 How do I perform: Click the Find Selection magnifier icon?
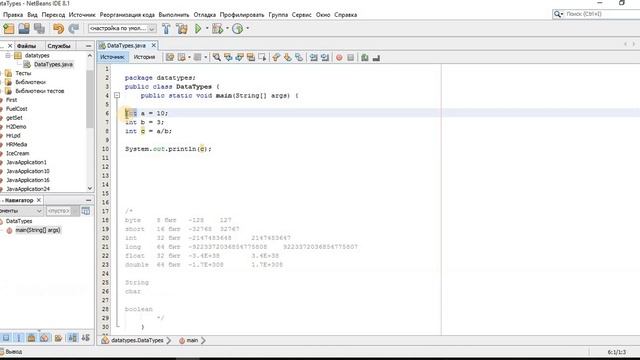[x=217, y=58]
